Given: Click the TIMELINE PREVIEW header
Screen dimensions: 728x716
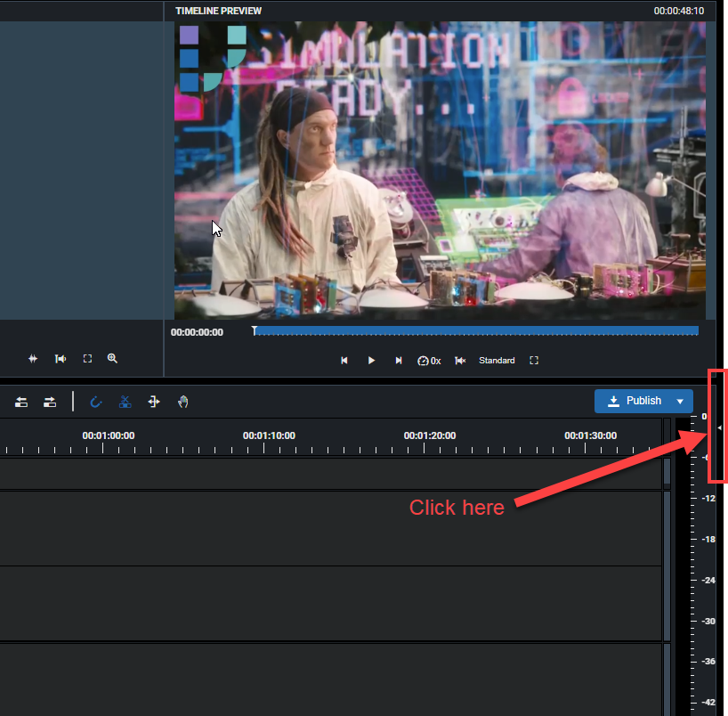Looking at the screenshot, I should (x=218, y=11).
